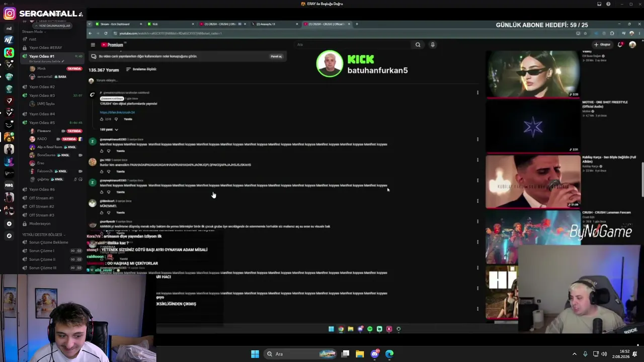
Task: Switch to Stream - Kick Dashboard tab
Action: coord(119,24)
